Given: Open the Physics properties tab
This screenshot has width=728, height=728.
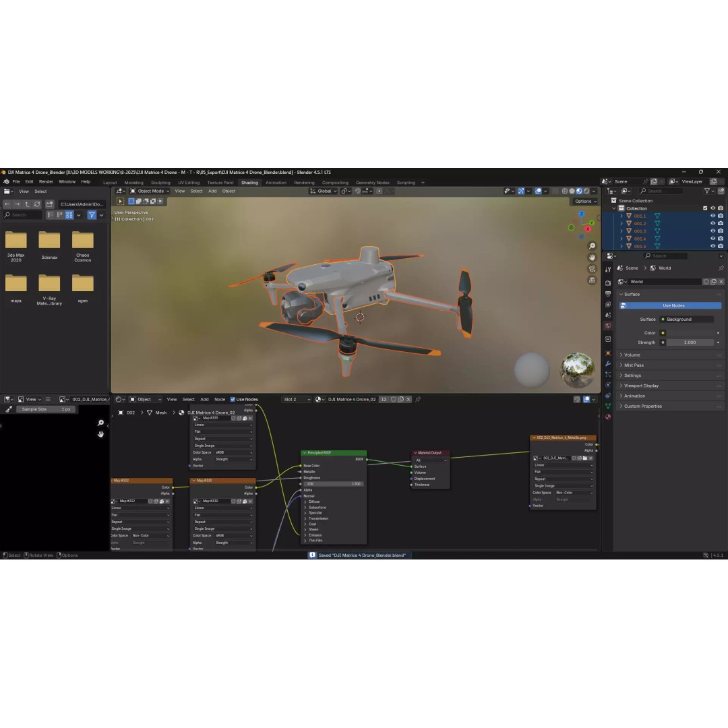Looking at the screenshot, I should click(x=608, y=385).
